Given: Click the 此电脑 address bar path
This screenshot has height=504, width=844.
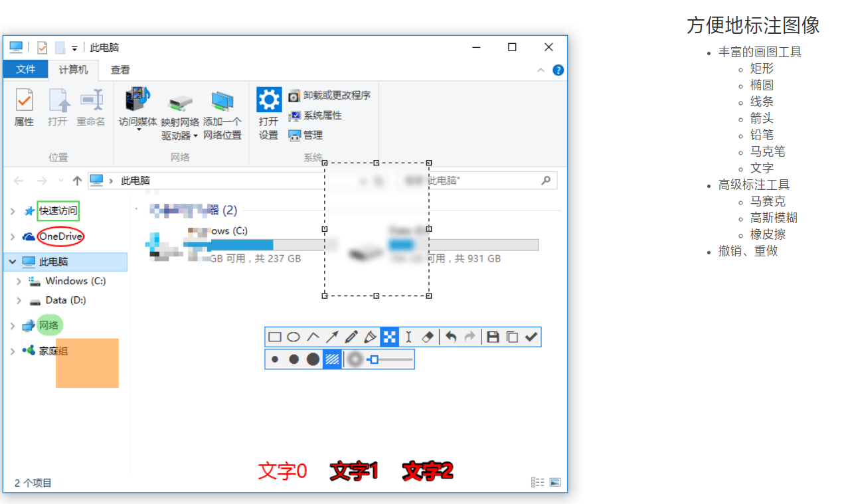Looking at the screenshot, I should (135, 181).
